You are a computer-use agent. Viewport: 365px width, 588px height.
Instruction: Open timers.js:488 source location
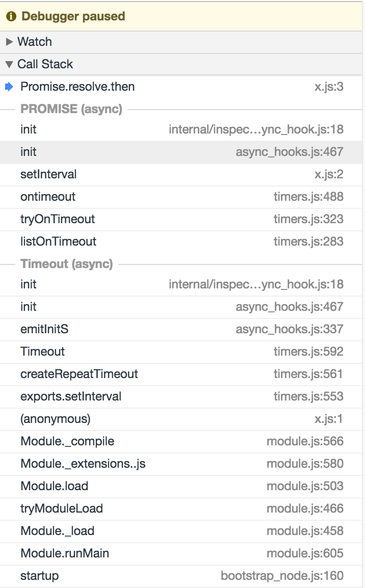pos(308,197)
